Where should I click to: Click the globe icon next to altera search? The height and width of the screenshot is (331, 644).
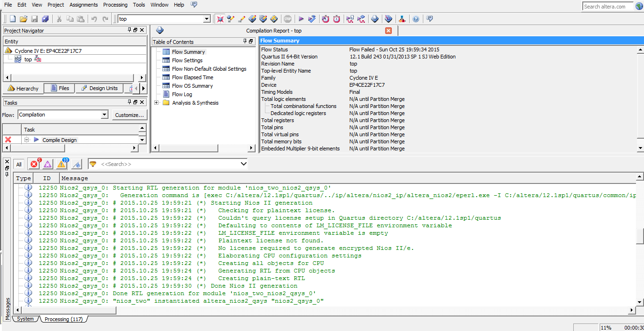click(639, 6)
